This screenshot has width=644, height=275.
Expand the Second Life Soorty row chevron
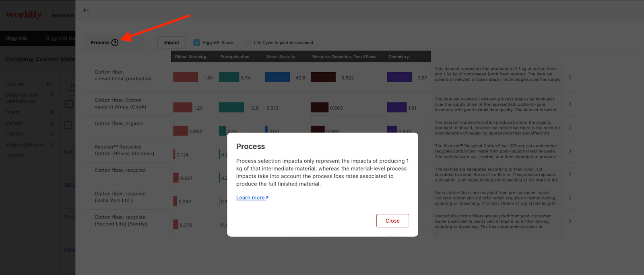tap(570, 221)
